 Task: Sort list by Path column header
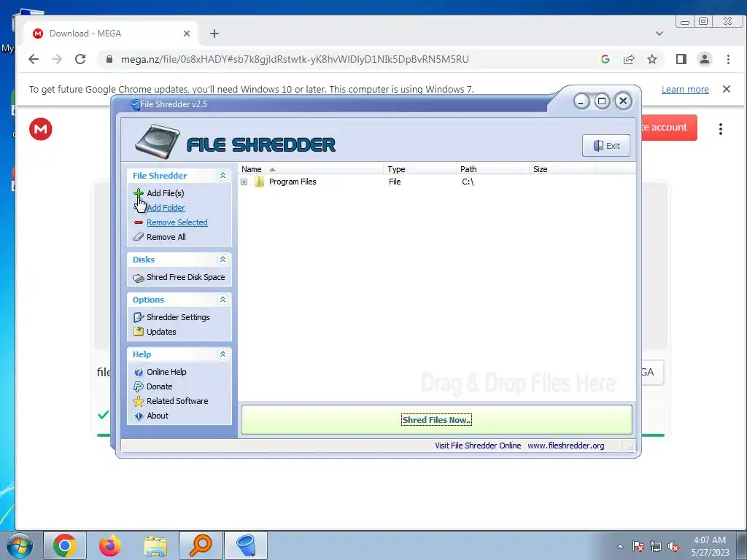(x=492, y=169)
